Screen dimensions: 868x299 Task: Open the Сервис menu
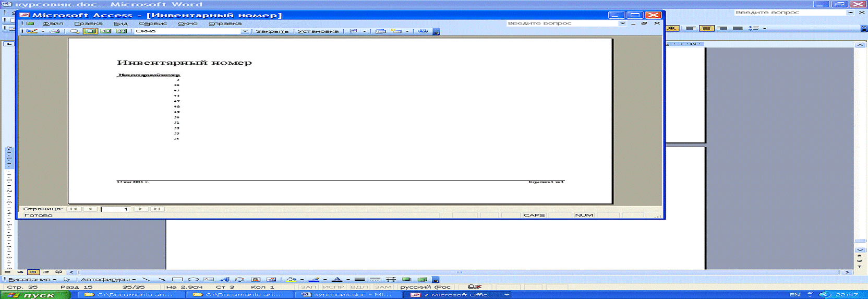(x=153, y=23)
